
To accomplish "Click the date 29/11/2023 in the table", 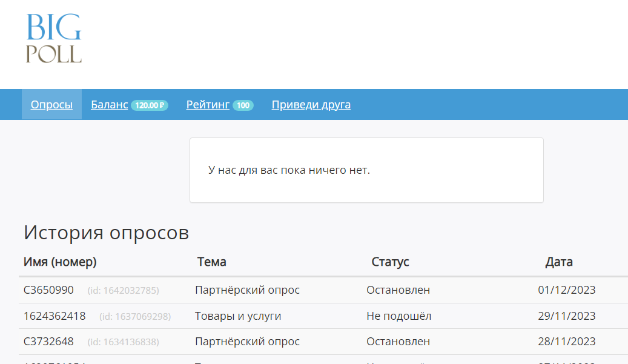I will tap(566, 316).
